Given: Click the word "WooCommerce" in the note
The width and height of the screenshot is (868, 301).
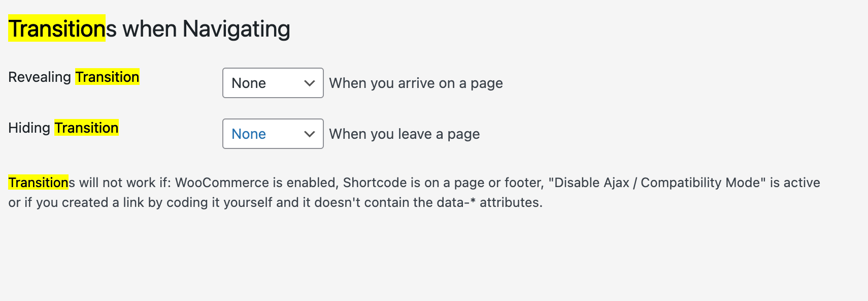Looking at the screenshot, I should point(222,183).
